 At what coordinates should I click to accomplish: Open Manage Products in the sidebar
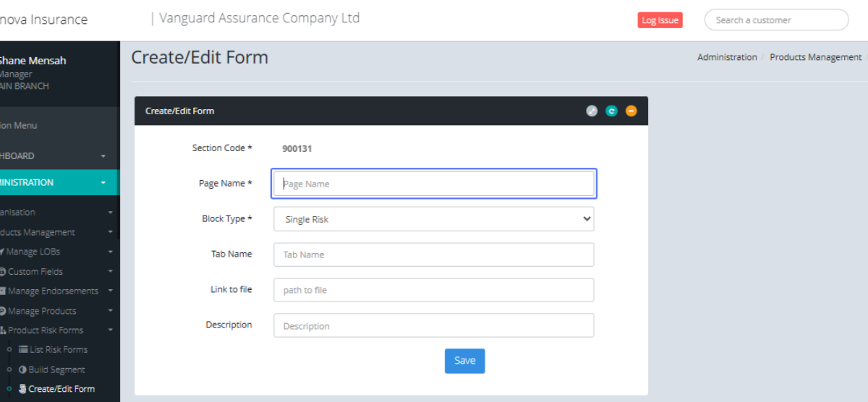tap(41, 311)
